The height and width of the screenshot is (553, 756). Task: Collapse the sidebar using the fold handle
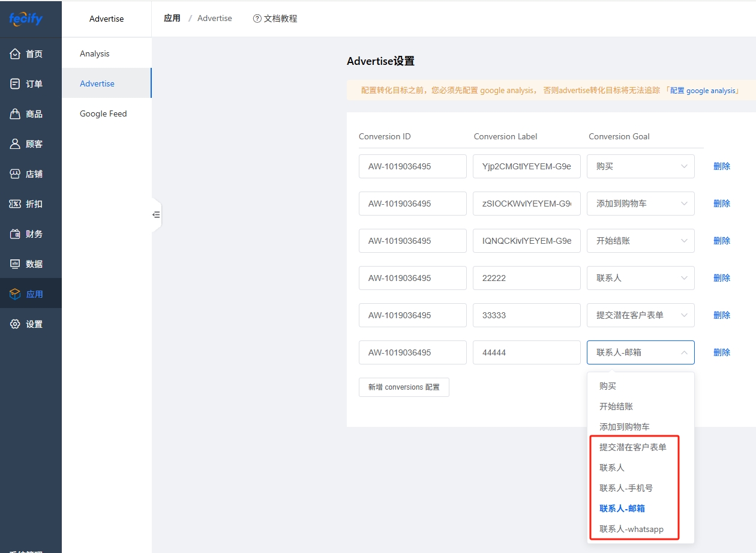pos(156,214)
